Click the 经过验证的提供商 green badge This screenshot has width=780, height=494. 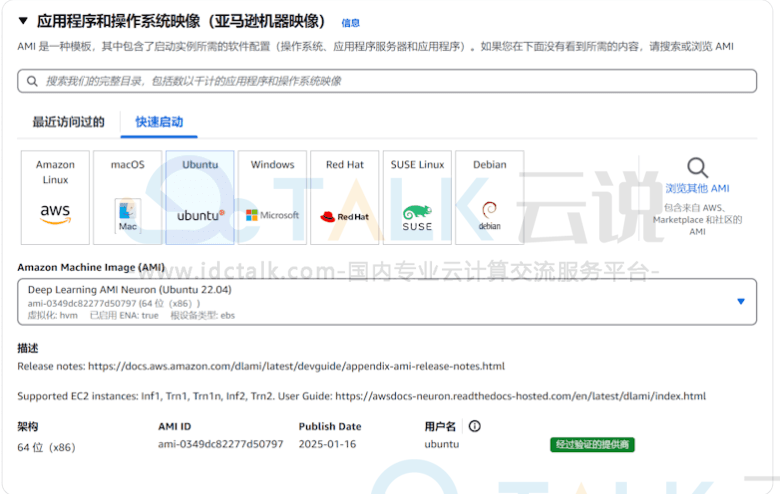[592, 444]
